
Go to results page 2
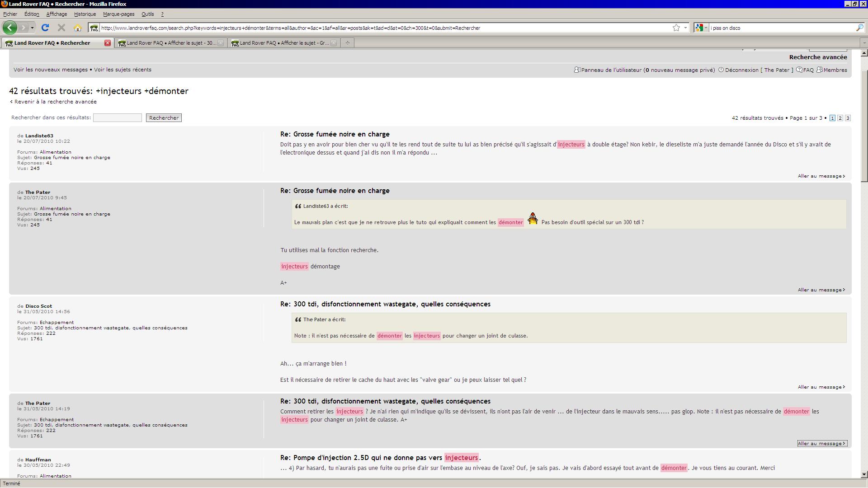[x=840, y=118]
